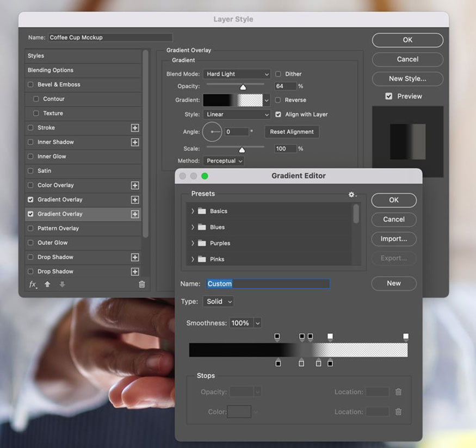The image size is (476, 448).
Task: Open the Smoothness value dropdown arrow
Action: point(257,323)
